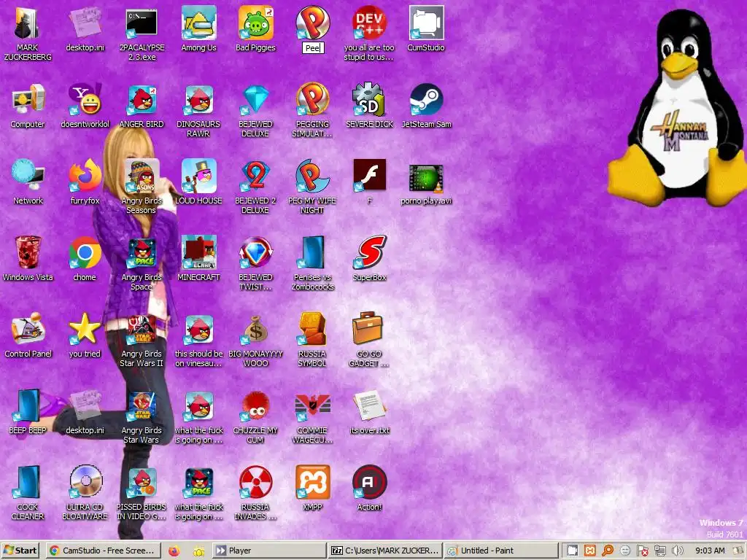Viewport: 747px width, 560px height.
Task: Select the Action! recorder icon
Action: coord(369,483)
